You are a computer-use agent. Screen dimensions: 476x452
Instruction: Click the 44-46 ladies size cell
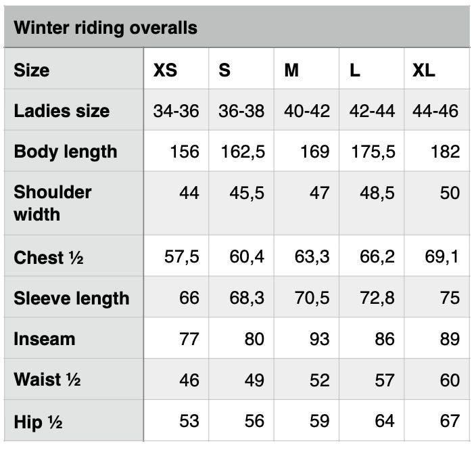(x=435, y=111)
